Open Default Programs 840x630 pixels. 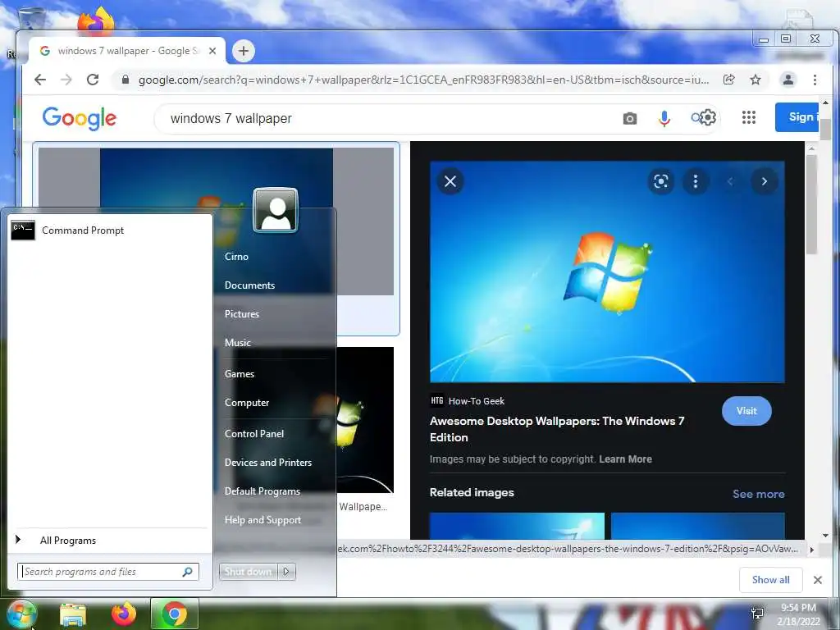tap(262, 491)
